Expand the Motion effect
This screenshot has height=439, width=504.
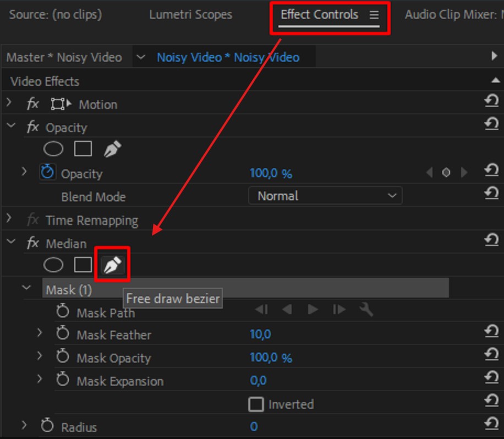click(x=9, y=102)
